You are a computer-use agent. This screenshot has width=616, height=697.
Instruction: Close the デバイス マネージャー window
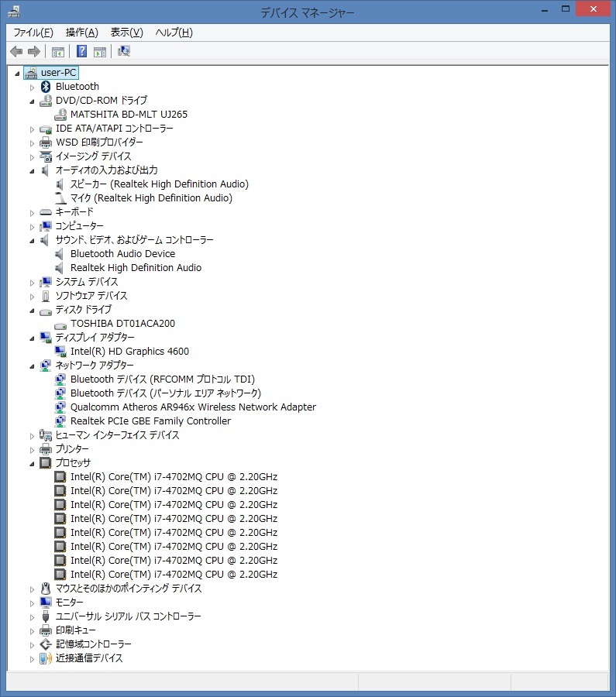593,9
